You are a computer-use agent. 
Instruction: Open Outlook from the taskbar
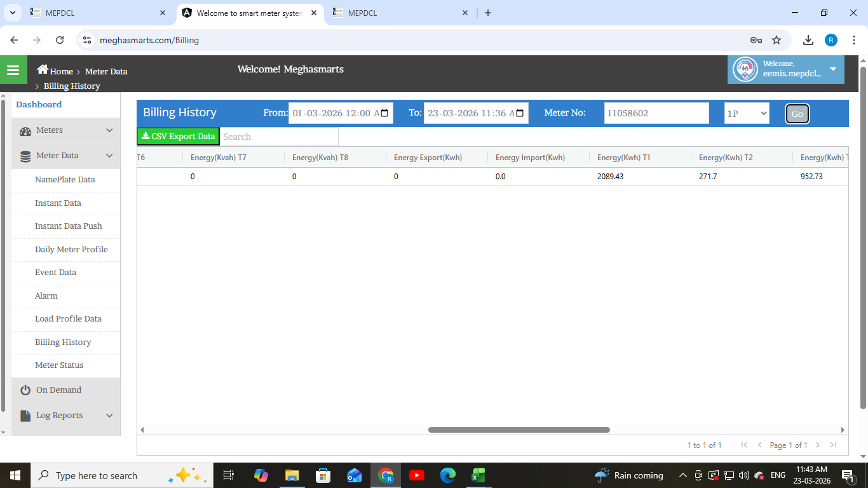[x=354, y=475]
